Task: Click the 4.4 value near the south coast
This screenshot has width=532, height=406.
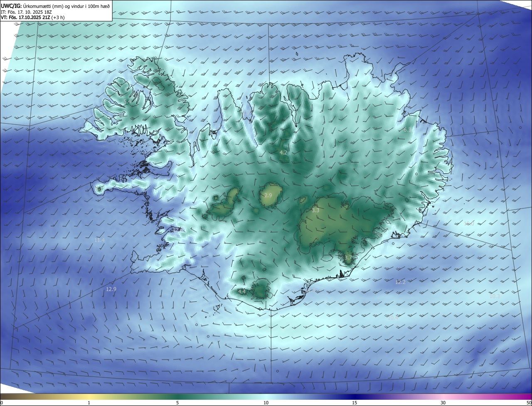Action: point(242,292)
